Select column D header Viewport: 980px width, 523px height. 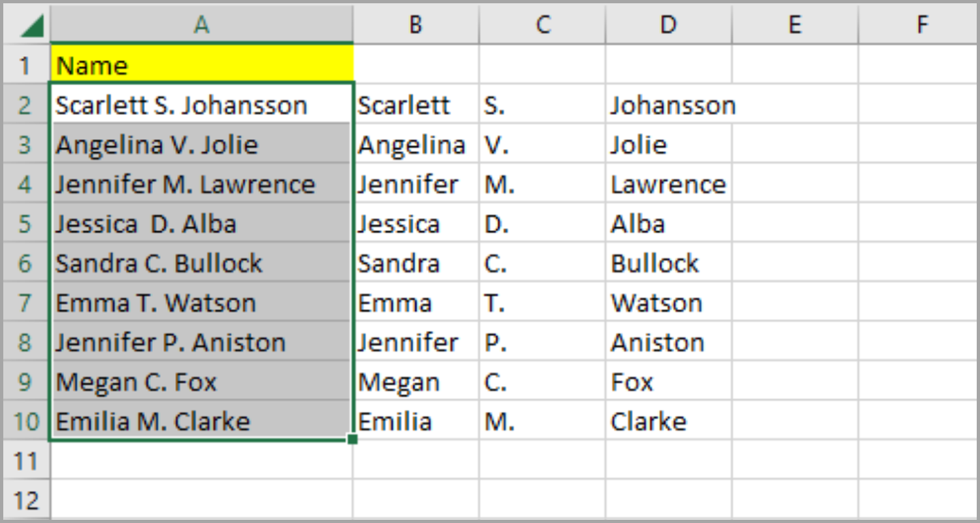coord(668,25)
